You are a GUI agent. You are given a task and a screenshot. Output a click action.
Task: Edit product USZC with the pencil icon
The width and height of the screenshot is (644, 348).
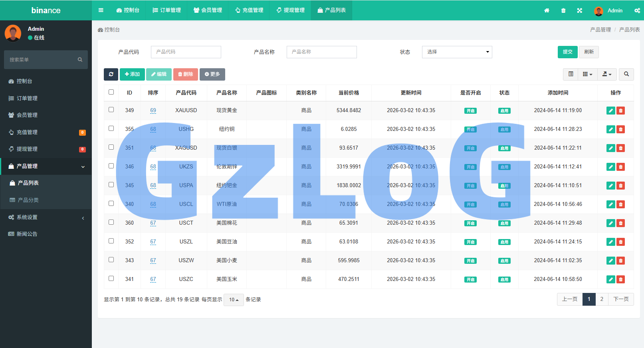tap(610, 279)
